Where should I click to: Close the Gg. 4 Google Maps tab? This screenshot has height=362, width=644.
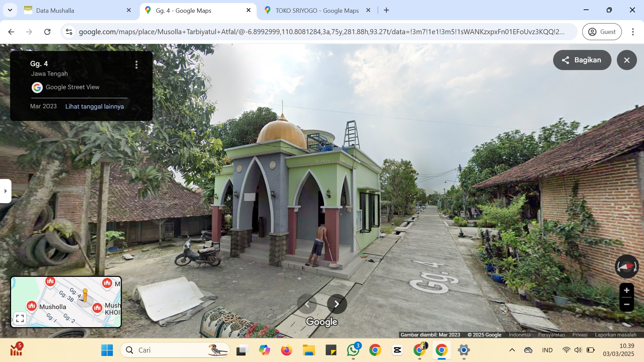(x=249, y=10)
